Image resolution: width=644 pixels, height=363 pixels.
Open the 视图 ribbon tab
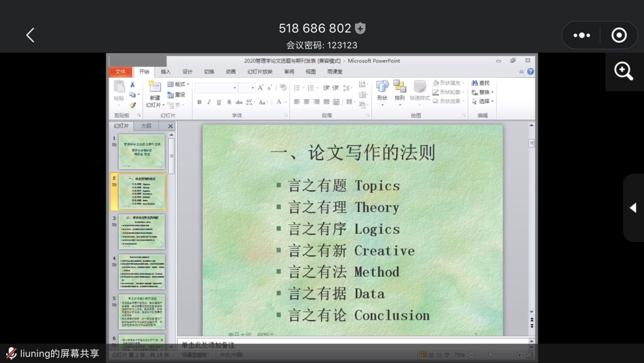point(310,72)
